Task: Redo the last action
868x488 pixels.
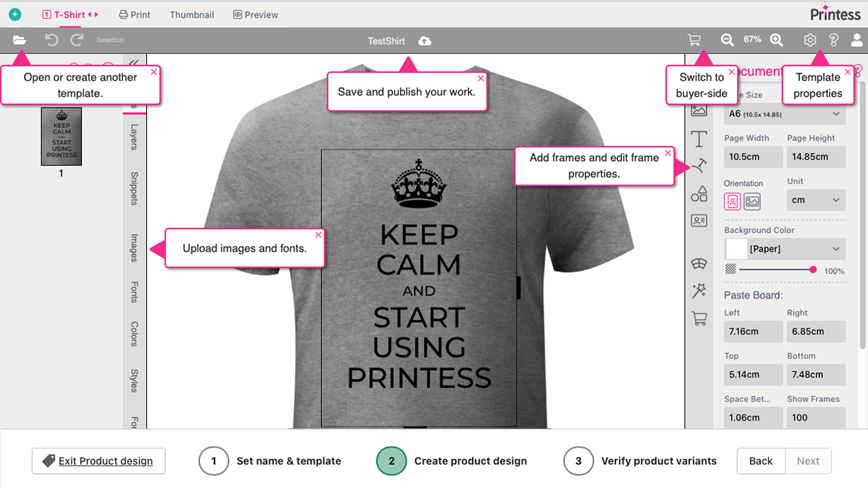Action: [x=77, y=40]
